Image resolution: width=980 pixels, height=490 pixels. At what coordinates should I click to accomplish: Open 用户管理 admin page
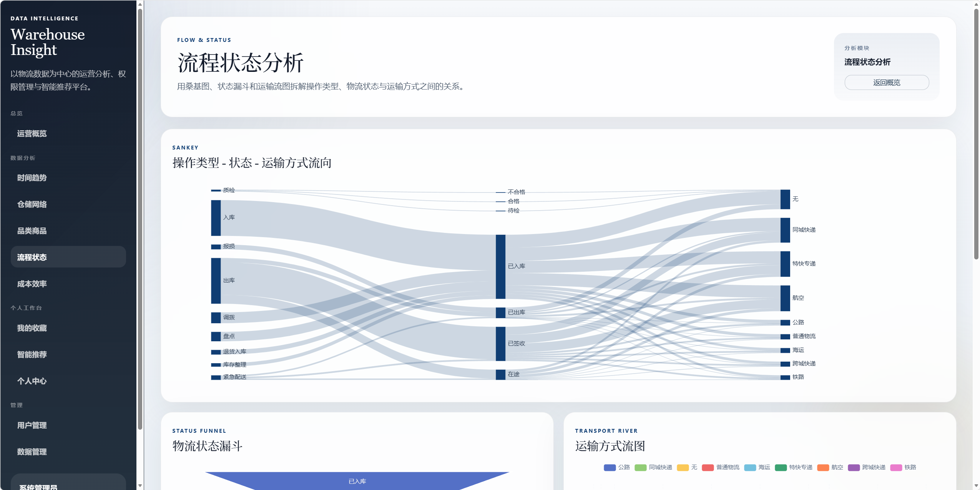[32, 425]
